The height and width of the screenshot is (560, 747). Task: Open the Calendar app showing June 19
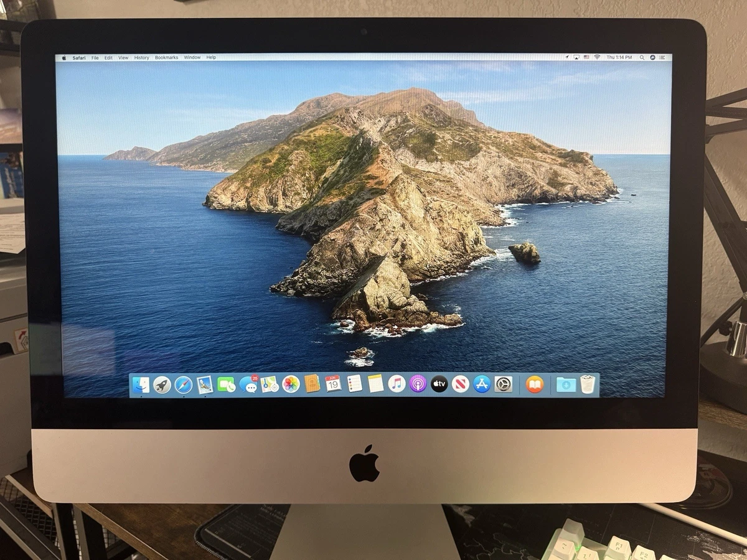[334, 386]
